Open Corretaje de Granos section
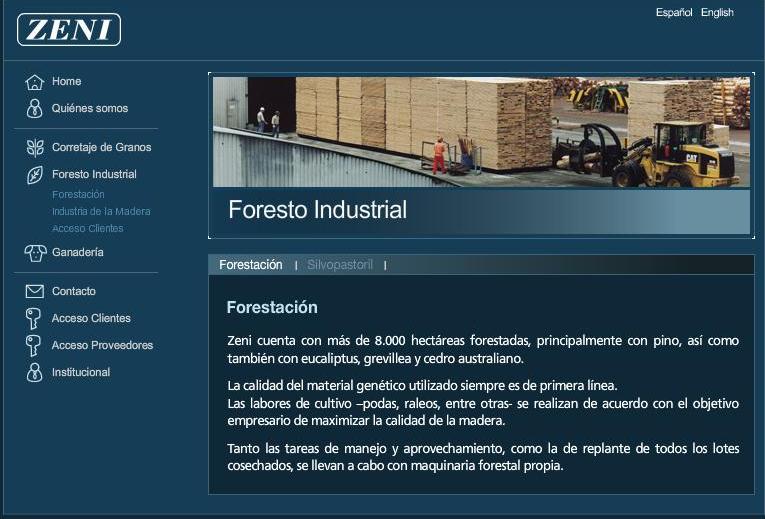 click(x=101, y=148)
